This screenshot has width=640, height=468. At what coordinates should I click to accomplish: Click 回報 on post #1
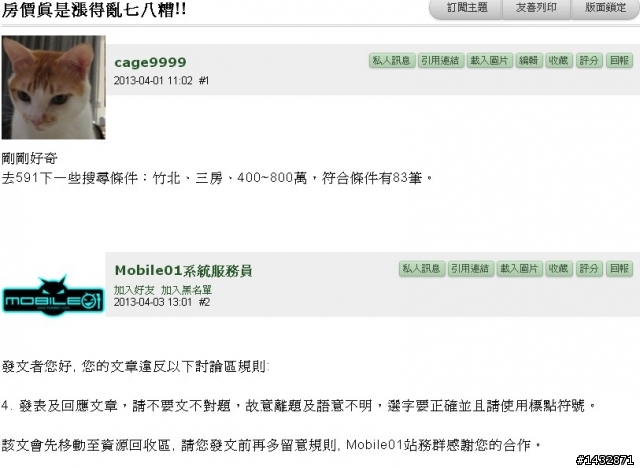point(619,60)
